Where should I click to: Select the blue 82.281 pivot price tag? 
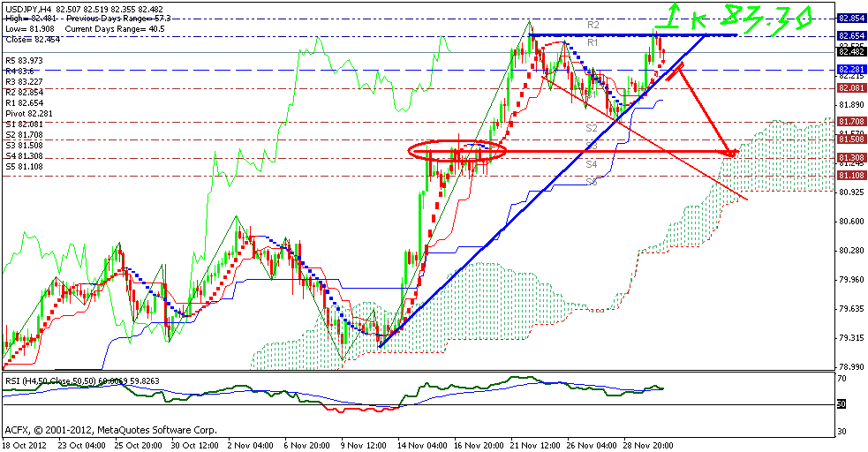850,69
